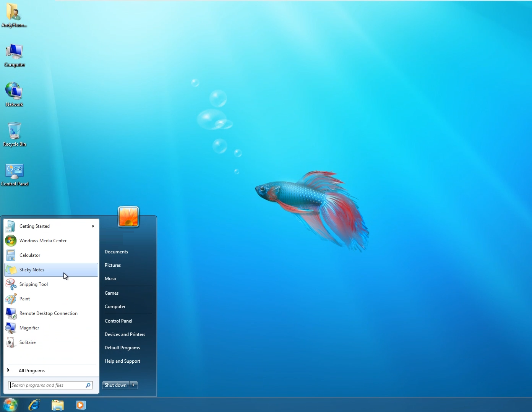
Task: Click the search magnifier icon in Start menu
Action: [x=88, y=385]
